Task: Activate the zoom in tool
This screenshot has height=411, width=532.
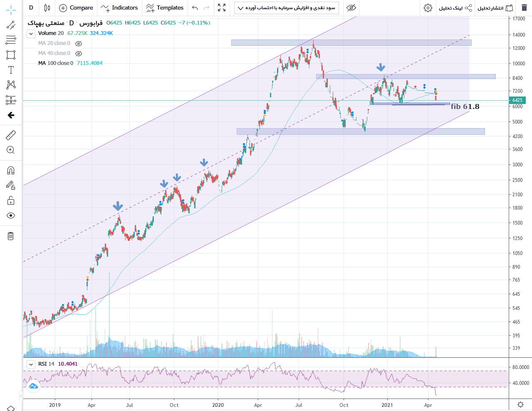Action: 11,150
